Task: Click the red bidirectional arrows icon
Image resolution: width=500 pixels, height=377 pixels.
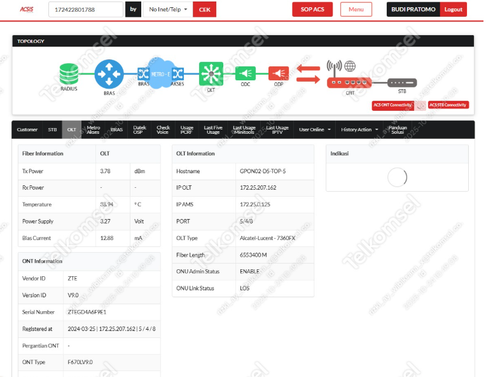Action: pos(308,74)
